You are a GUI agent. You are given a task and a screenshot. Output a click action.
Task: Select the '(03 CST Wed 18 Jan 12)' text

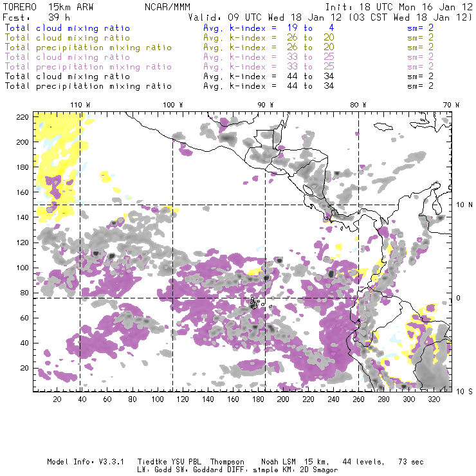point(410,17)
